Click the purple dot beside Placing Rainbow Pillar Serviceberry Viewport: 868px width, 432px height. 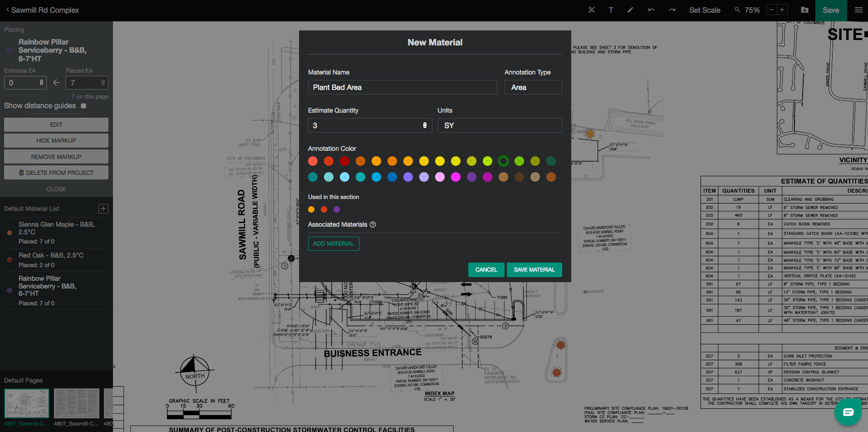click(10, 50)
